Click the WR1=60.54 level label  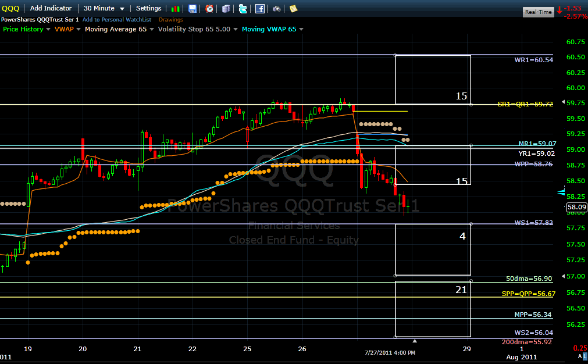click(534, 60)
